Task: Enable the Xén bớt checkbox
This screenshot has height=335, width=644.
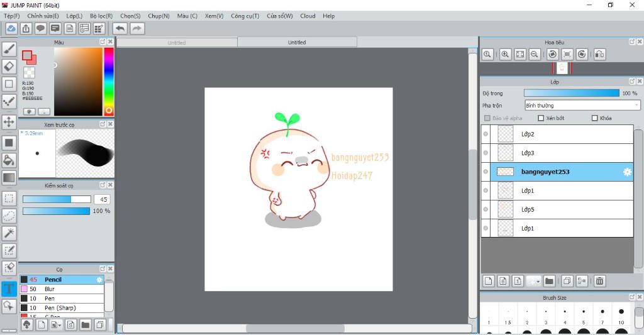Action: pyautogui.click(x=541, y=118)
